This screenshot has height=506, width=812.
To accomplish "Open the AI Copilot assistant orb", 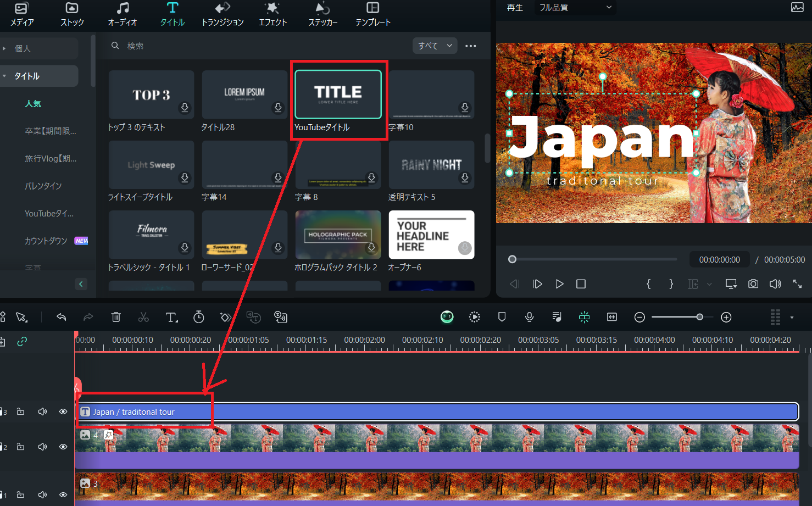I will pos(447,317).
